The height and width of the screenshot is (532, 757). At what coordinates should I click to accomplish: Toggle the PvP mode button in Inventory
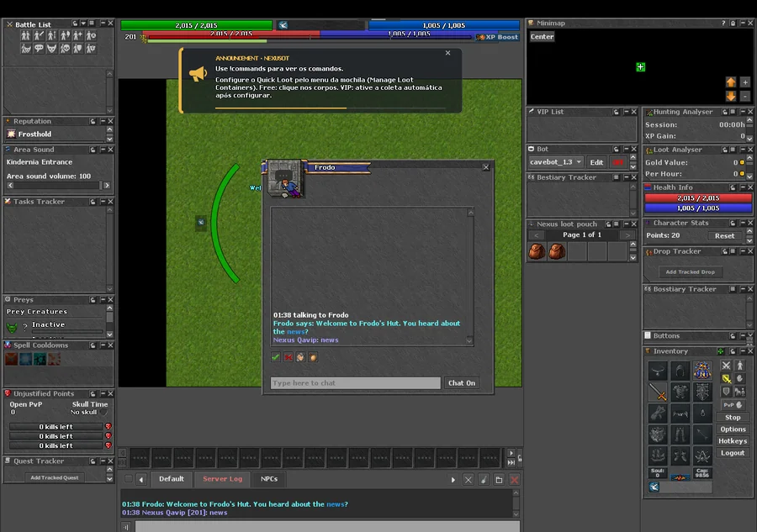[x=733, y=404]
